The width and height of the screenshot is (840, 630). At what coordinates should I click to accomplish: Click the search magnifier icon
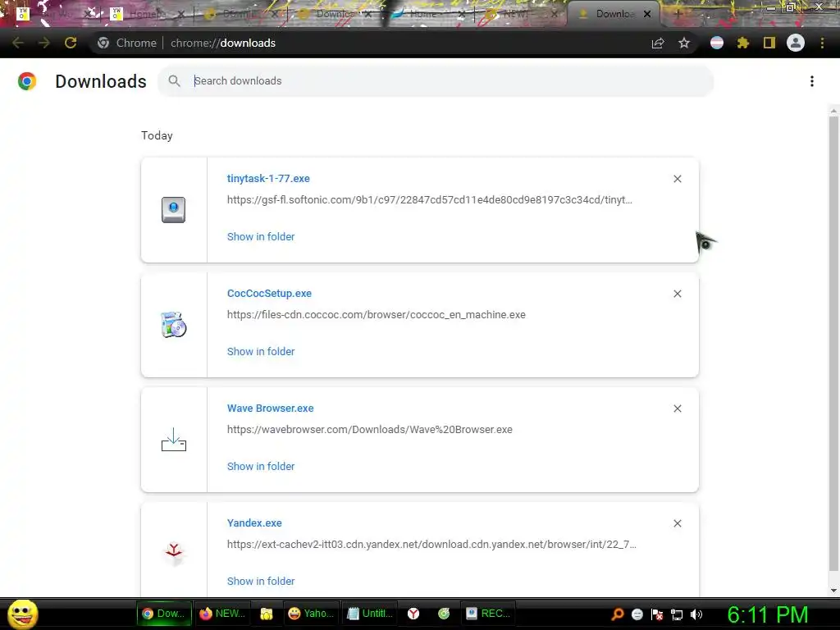(174, 81)
